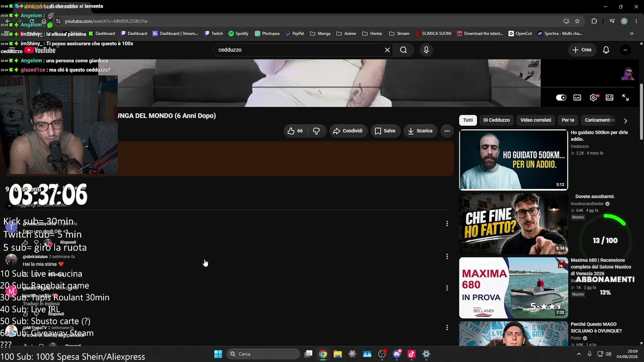The image size is (644, 362).
Task: Open the 'CHE FINE HO FATTO?' thumbnail
Action: [x=513, y=224]
